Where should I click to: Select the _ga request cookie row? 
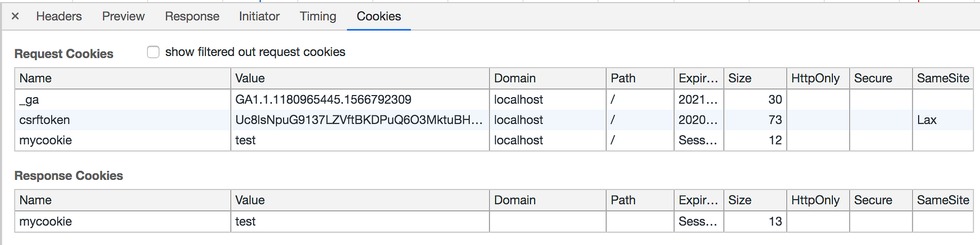coord(494,99)
